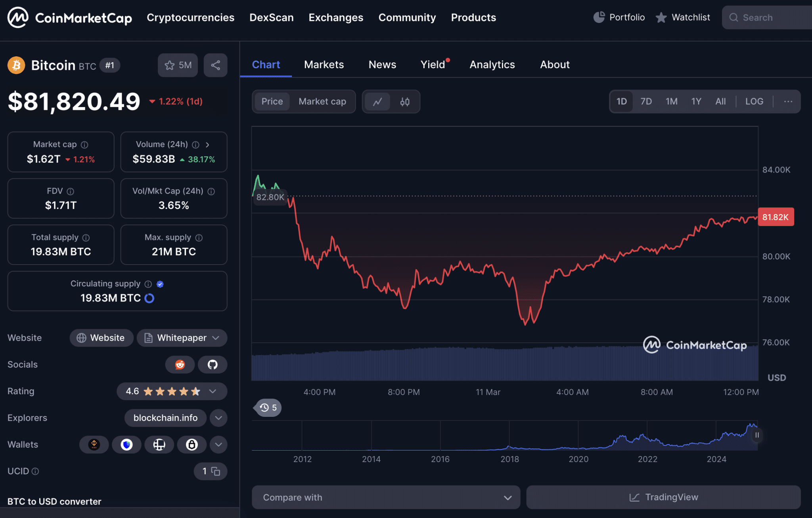Viewport: 812px width, 518px height.
Task: Open the Reddit social link
Action: (x=180, y=365)
